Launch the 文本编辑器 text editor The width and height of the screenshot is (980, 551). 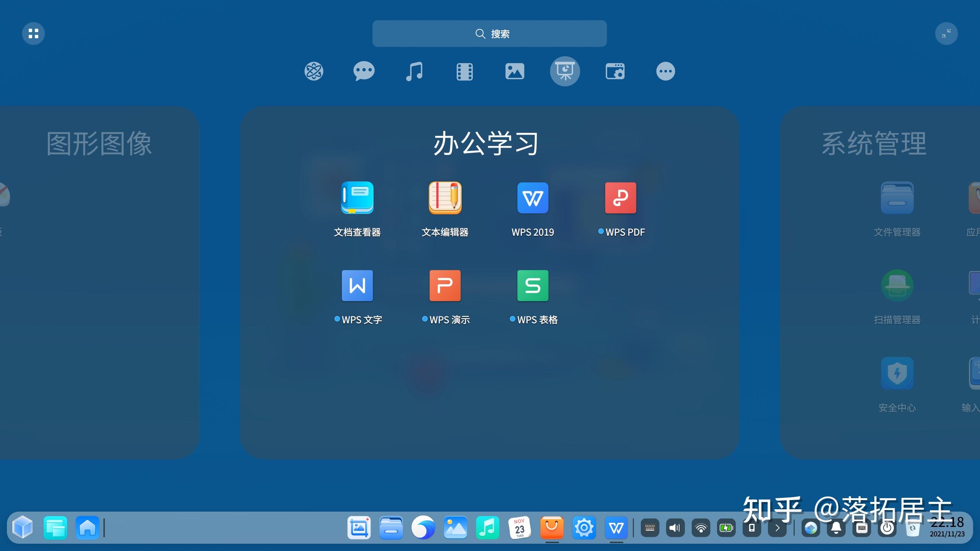(445, 198)
